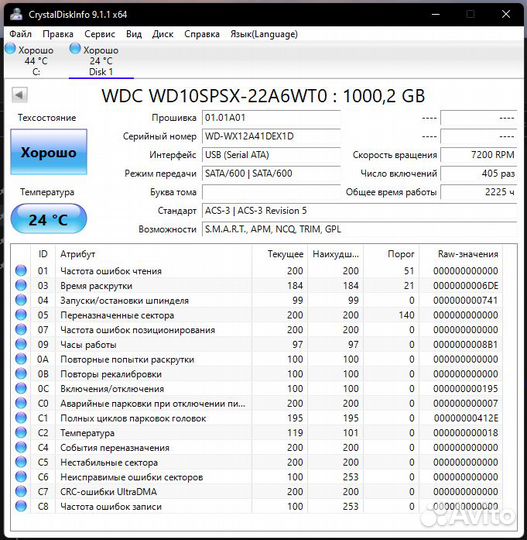Select the Повторные попытки раскрутки row

coord(257,359)
